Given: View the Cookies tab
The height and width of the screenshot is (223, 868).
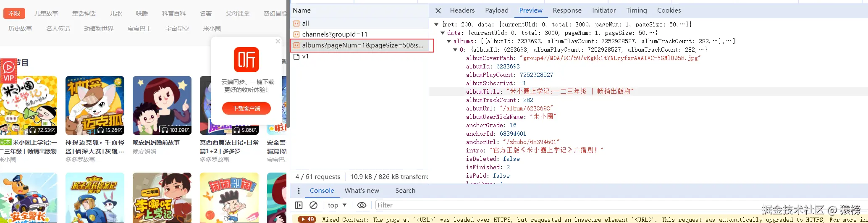Looking at the screenshot, I should coord(669,10).
